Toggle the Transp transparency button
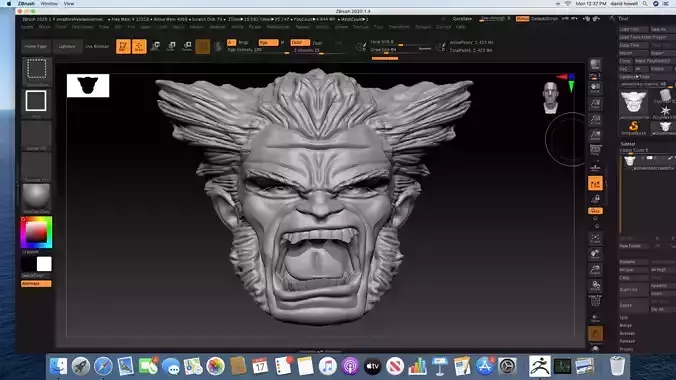The height and width of the screenshot is (380, 676). pyautogui.click(x=595, y=317)
